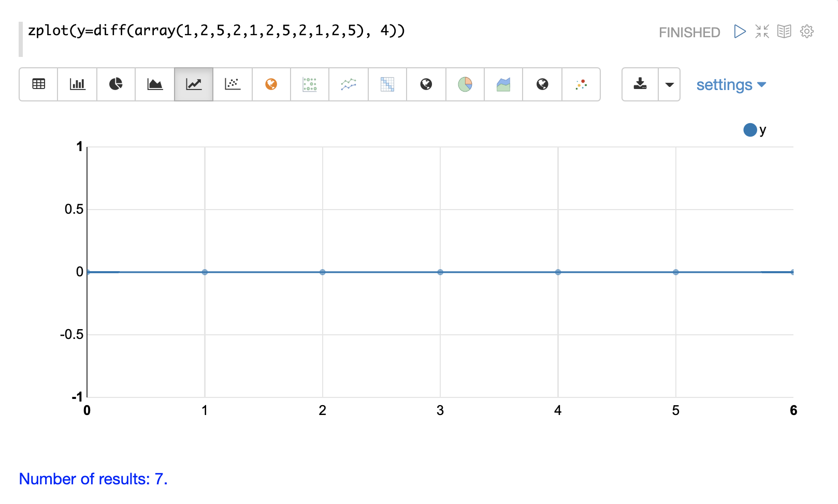Download the result data

click(x=640, y=84)
